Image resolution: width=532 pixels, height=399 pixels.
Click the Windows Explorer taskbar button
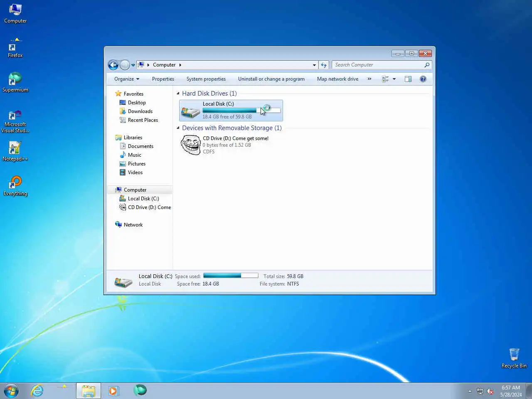88,391
